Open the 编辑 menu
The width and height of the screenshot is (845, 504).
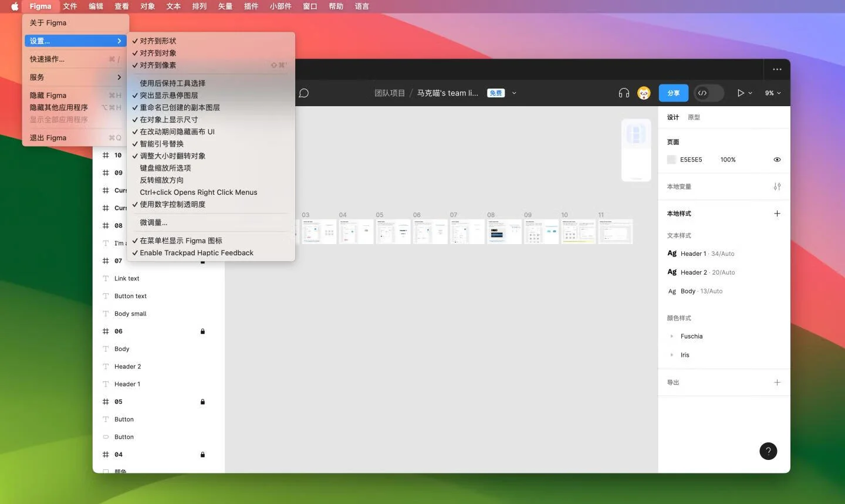(96, 6)
